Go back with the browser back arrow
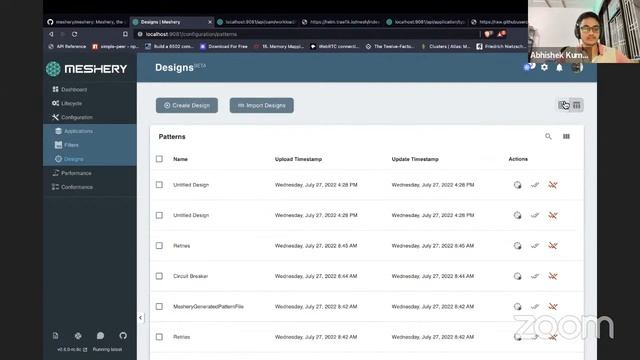Screen dimensions: 640x360 tap(51, 34)
